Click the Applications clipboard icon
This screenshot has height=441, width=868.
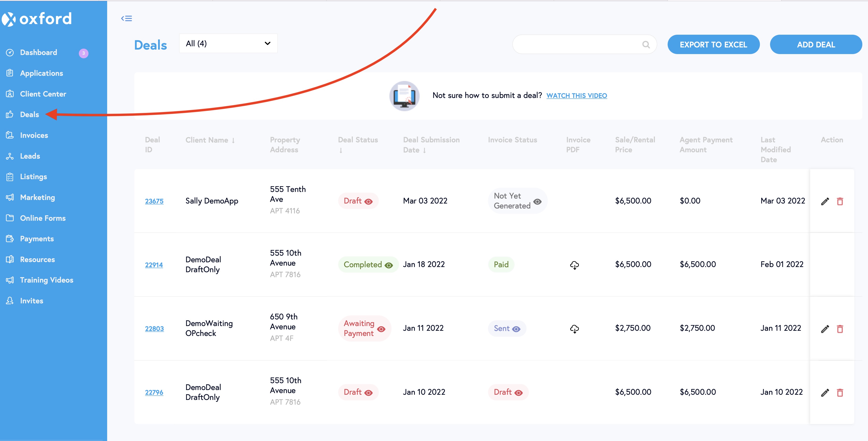(10, 73)
